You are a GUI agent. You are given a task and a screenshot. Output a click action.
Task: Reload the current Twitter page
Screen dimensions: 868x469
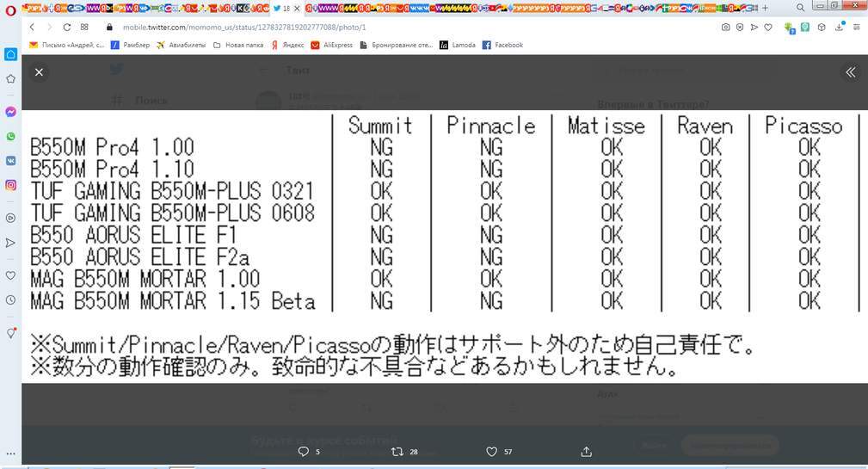67,28
